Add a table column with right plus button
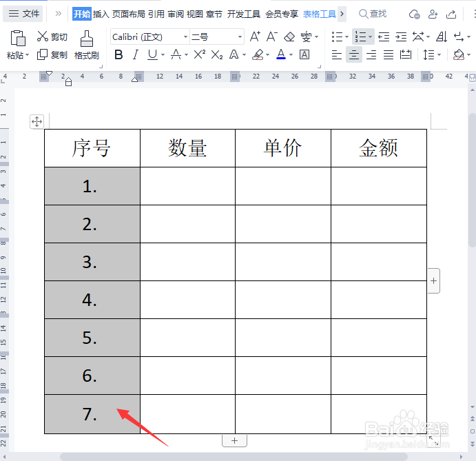Image resolution: width=476 pixels, height=461 pixels. [x=433, y=281]
